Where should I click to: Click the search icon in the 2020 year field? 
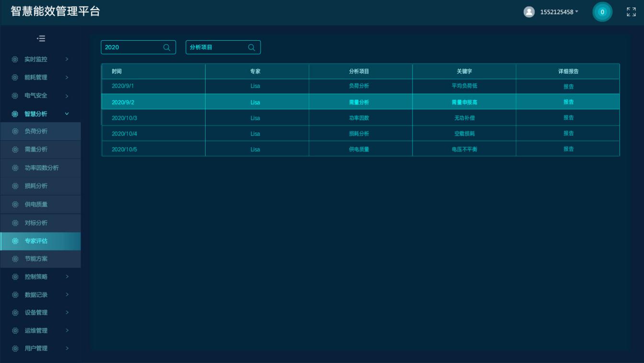click(x=167, y=47)
